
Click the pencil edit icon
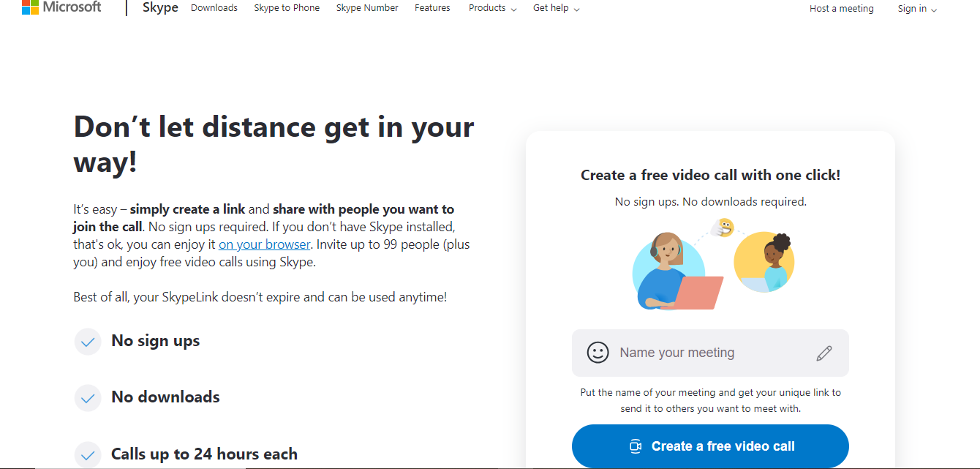coord(824,353)
